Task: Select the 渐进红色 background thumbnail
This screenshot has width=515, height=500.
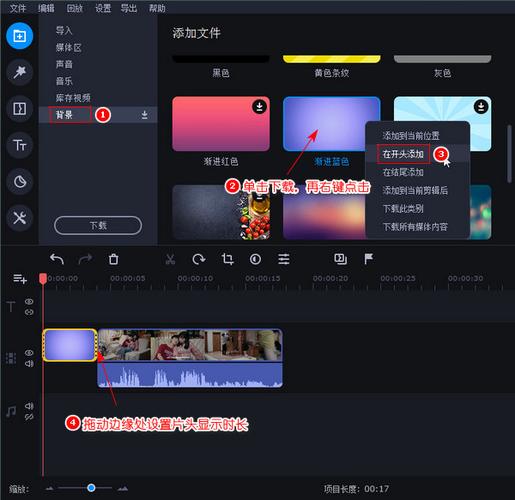Action: pyautogui.click(x=221, y=124)
